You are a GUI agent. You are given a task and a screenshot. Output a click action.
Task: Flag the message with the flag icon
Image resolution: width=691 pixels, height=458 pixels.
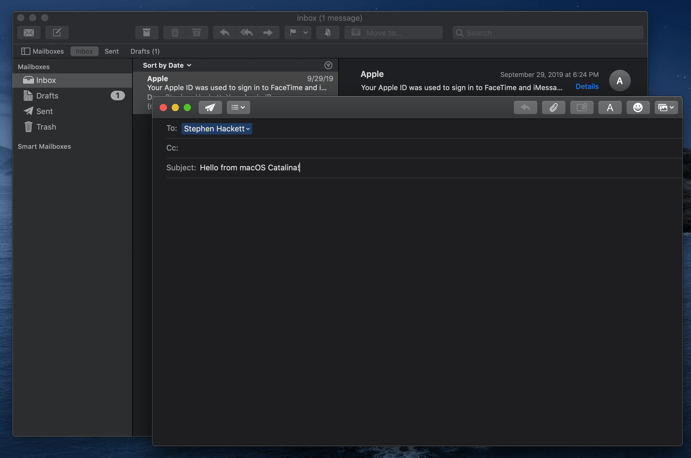293,33
